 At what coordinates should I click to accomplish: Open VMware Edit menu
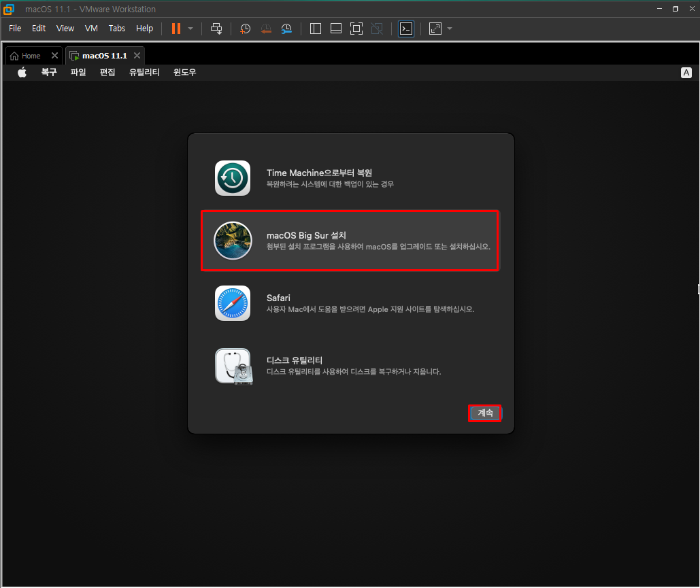coord(39,28)
